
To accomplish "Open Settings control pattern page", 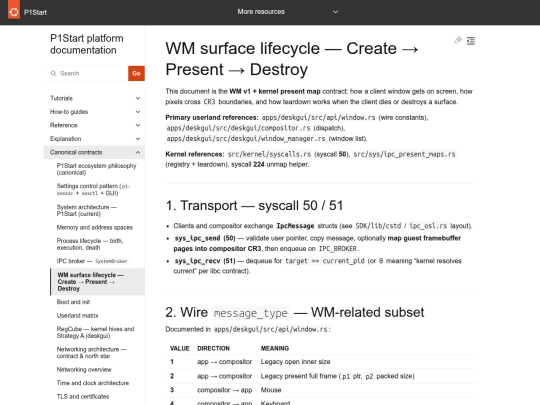I will click(93, 189).
